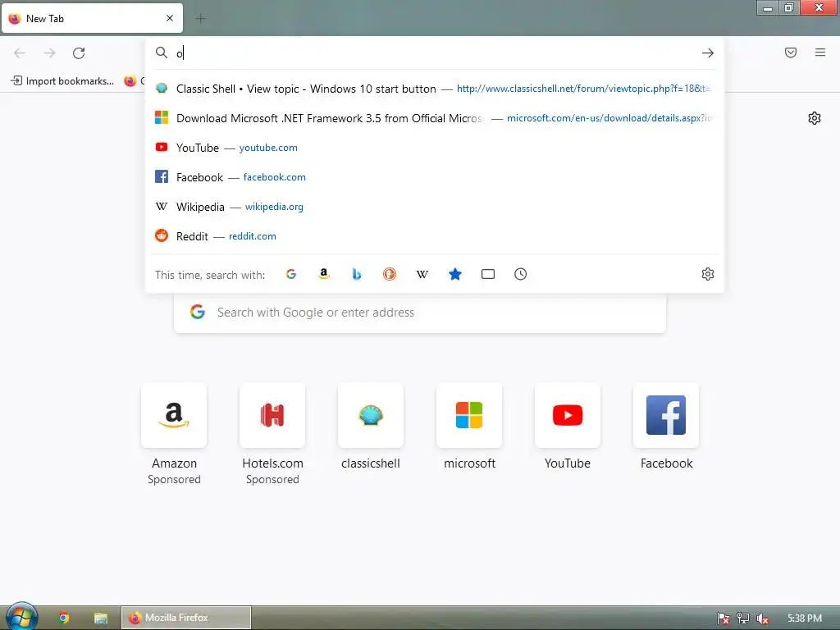Select the New Tab tab
Screen dimensions: 840x630
pyautogui.click(x=92, y=18)
